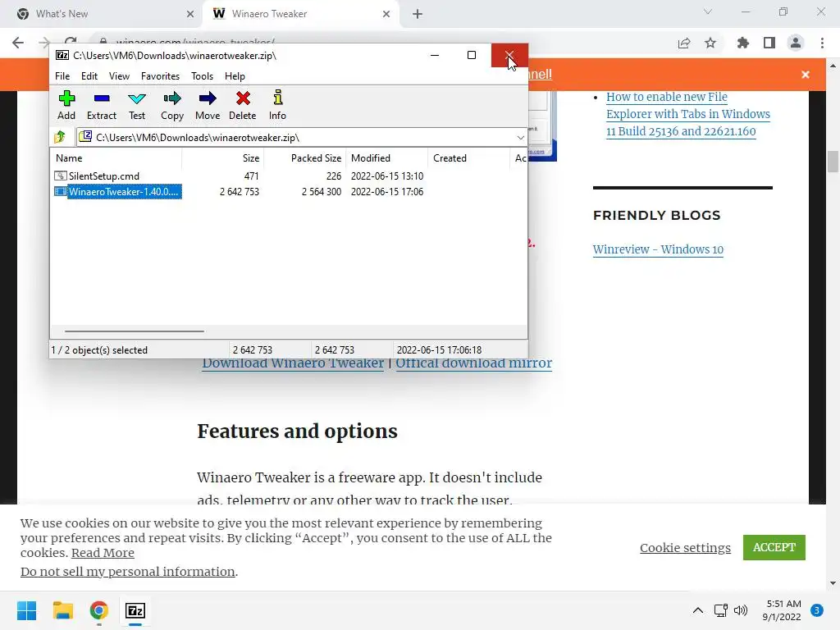Click browser page vertical scrollbar thumb
This screenshot has height=630, width=840.
coord(833,162)
